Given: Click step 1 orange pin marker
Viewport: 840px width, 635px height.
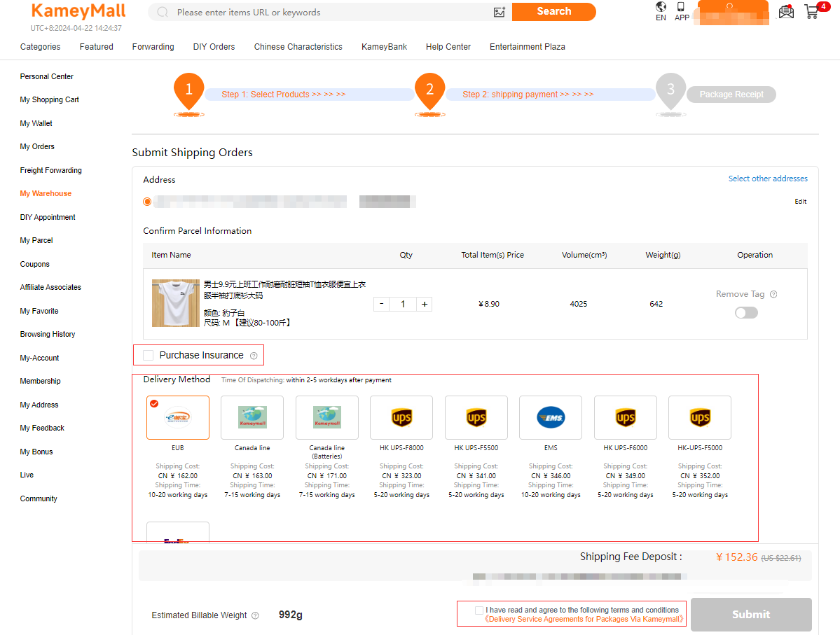Looking at the screenshot, I should coord(188,91).
